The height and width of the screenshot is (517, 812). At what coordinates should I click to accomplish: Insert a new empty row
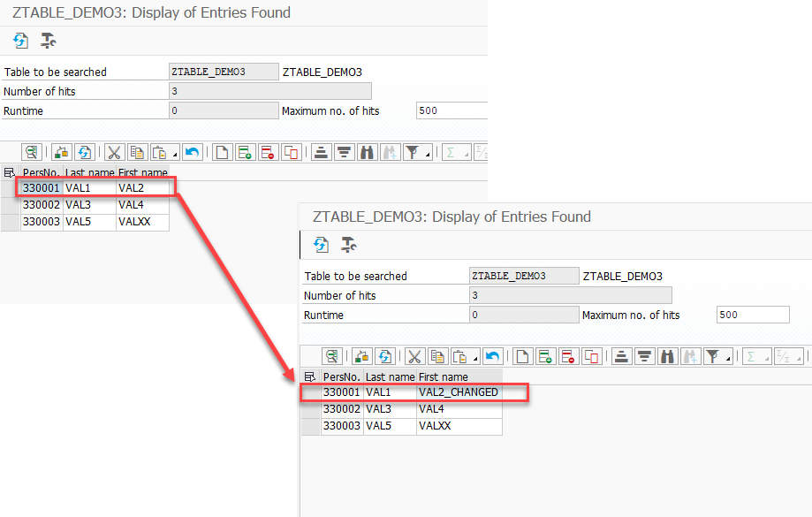pos(522,356)
